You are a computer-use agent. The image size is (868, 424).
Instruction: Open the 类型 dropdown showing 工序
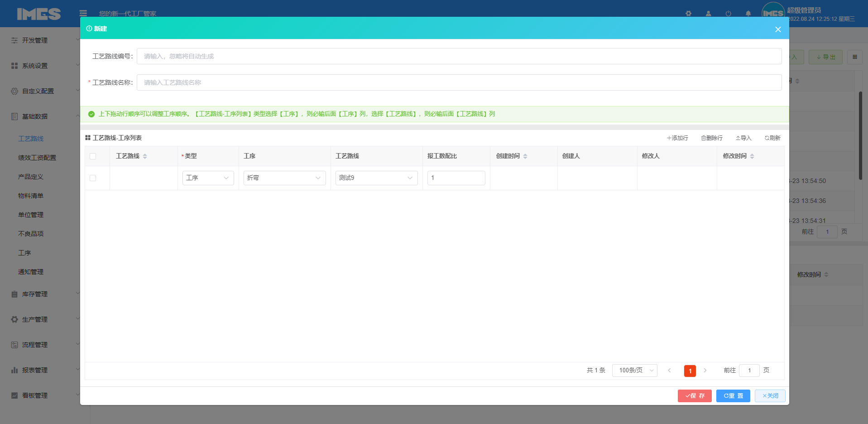208,178
